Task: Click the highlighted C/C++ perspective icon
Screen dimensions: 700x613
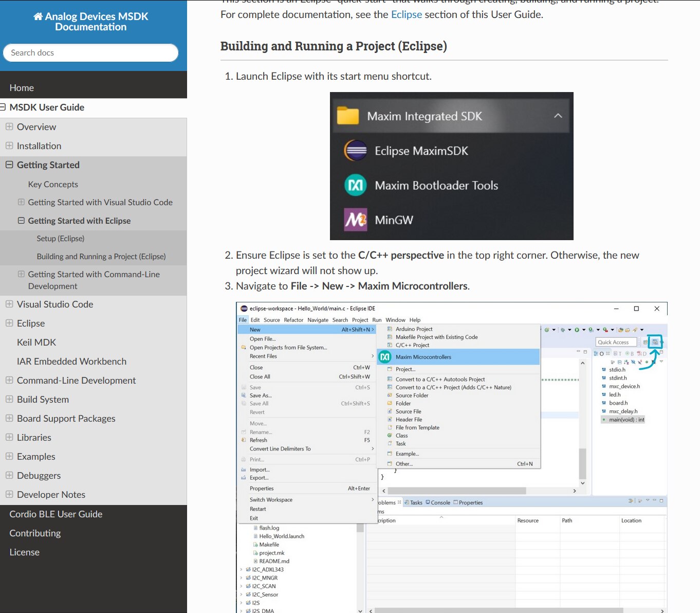Action: (x=655, y=342)
